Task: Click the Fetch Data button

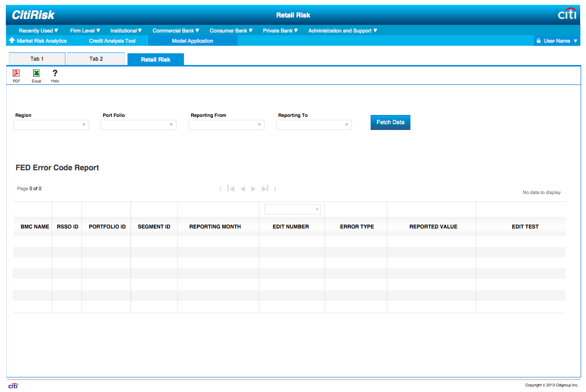Action: pyautogui.click(x=391, y=122)
